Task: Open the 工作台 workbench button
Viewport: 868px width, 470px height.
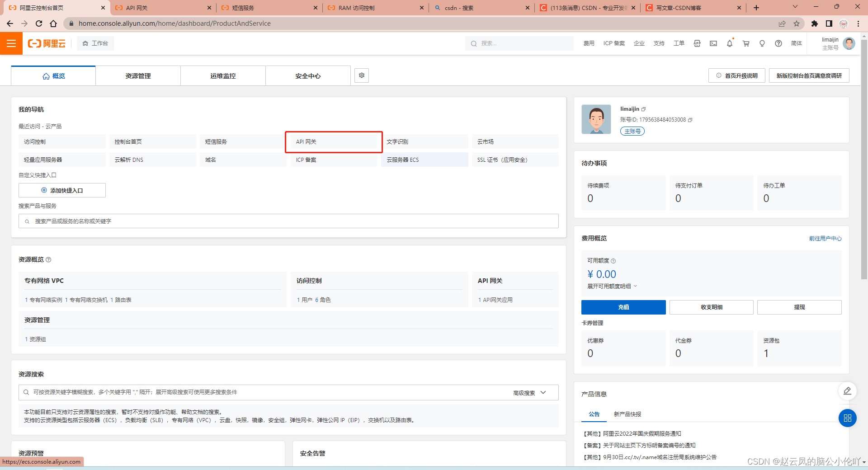Action: pyautogui.click(x=95, y=43)
